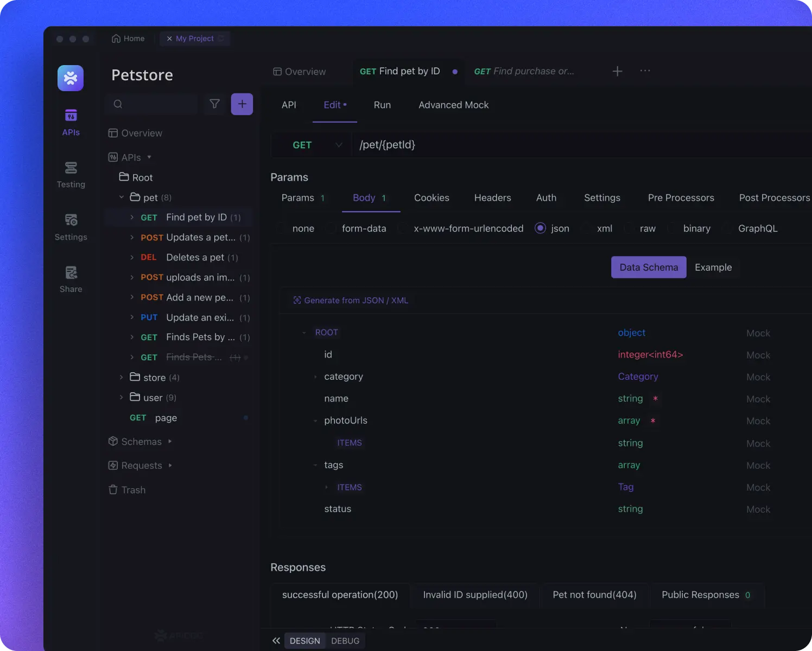Select the none body type
The height and width of the screenshot is (651, 812).
click(x=296, y=228)
